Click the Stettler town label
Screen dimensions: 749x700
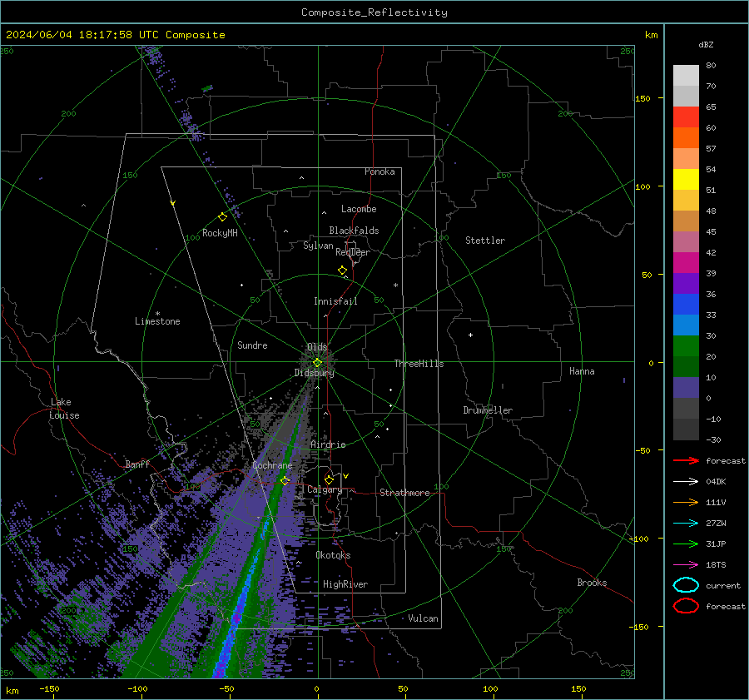point(485,241)
